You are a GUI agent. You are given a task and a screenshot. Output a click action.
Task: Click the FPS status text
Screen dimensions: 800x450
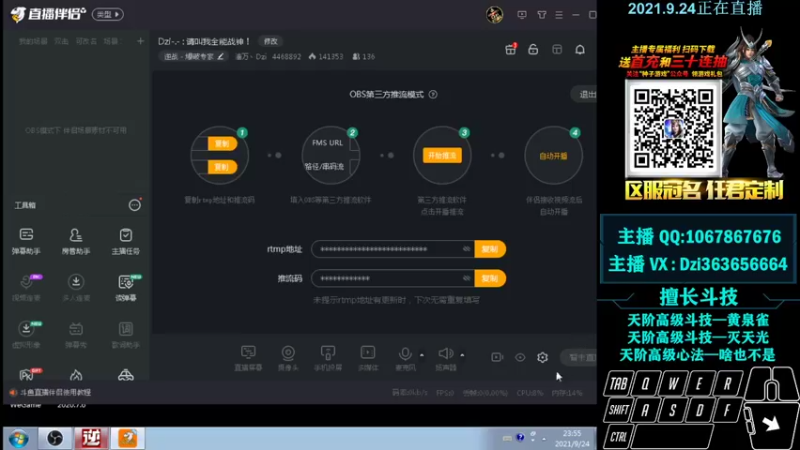[x=445, y=393]
